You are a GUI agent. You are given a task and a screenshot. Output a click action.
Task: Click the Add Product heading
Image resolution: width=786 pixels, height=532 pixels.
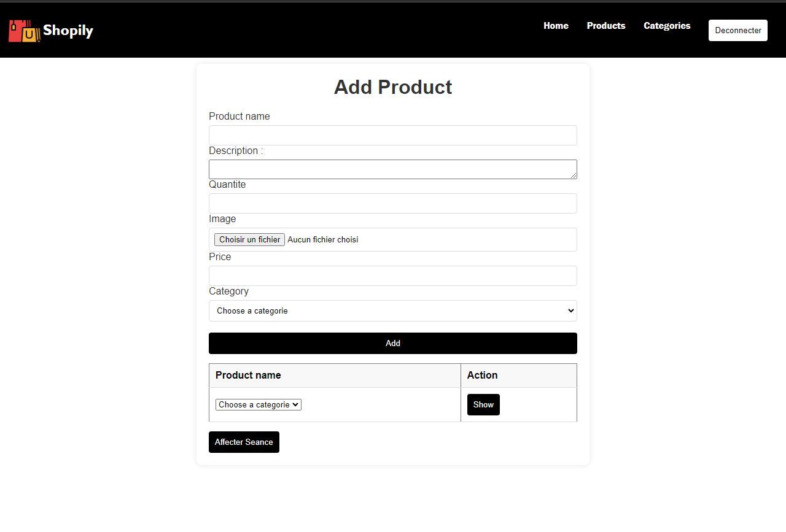(x=393, y=87)
